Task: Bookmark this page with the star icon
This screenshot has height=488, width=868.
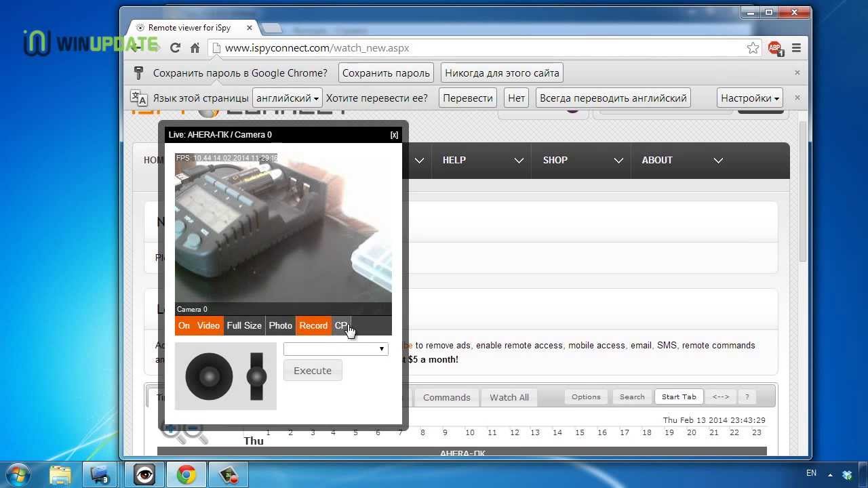Action: (x=753, y=48)
